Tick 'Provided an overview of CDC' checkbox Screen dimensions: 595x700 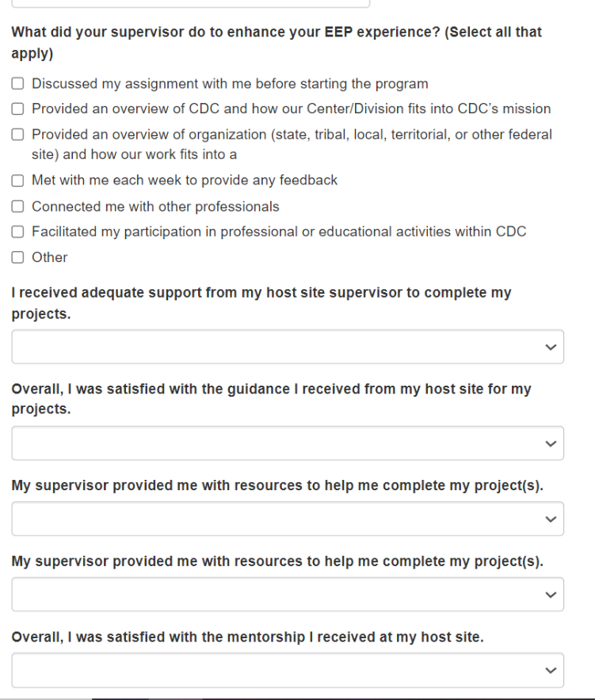coord(17,108)
